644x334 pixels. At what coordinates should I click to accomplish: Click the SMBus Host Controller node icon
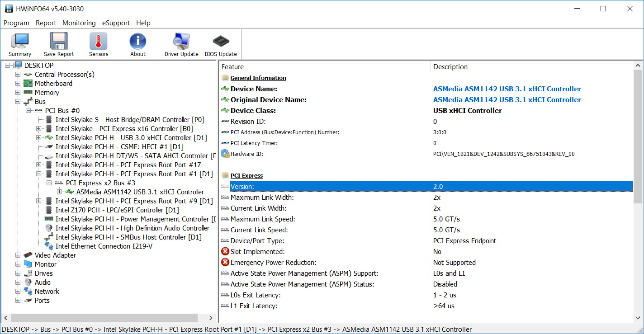point(49,237)
